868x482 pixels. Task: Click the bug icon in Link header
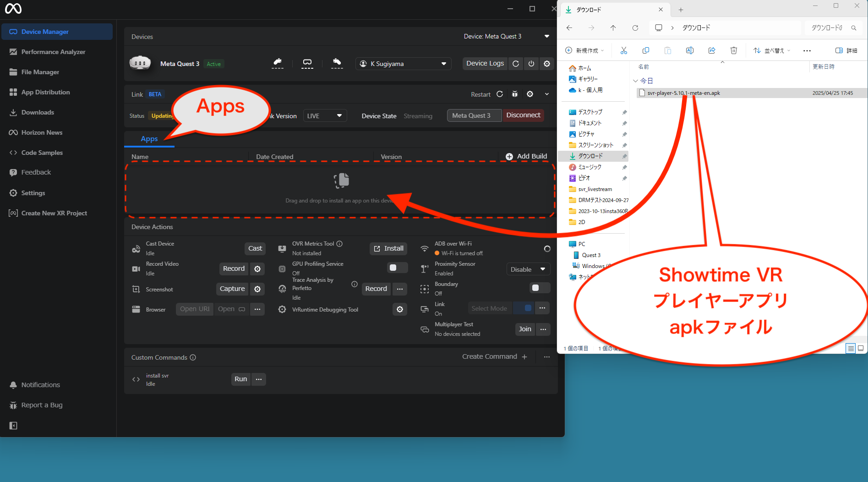[515, 94]
